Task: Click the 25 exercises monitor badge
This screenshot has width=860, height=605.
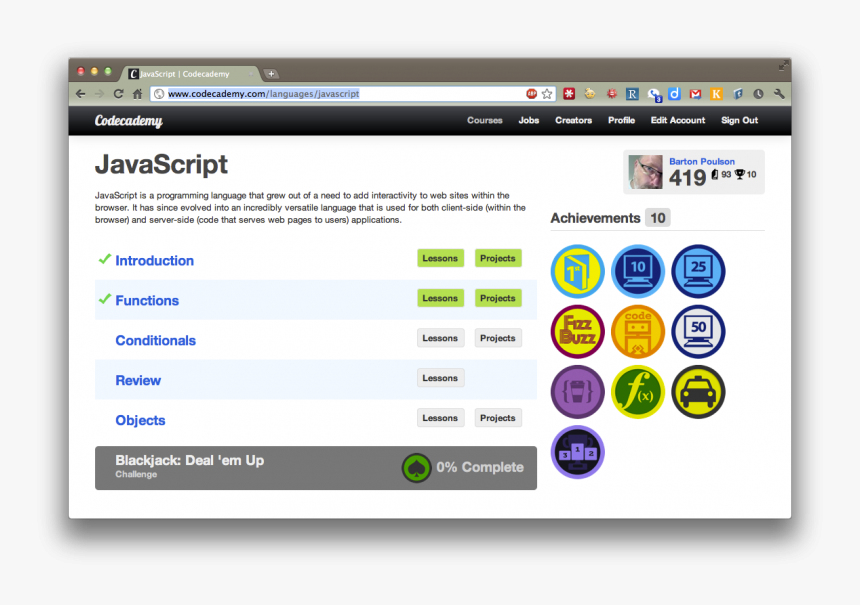Action: point(698,272)
